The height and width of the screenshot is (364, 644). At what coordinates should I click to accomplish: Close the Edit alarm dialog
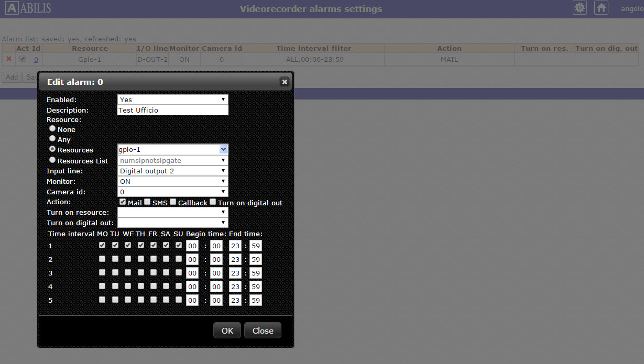tap(285, 82)
